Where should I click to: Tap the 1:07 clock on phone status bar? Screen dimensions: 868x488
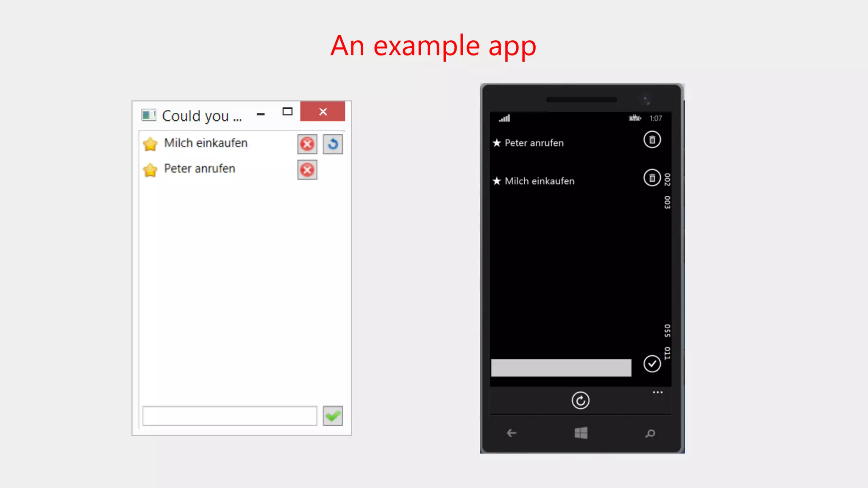tap(656, 118)
